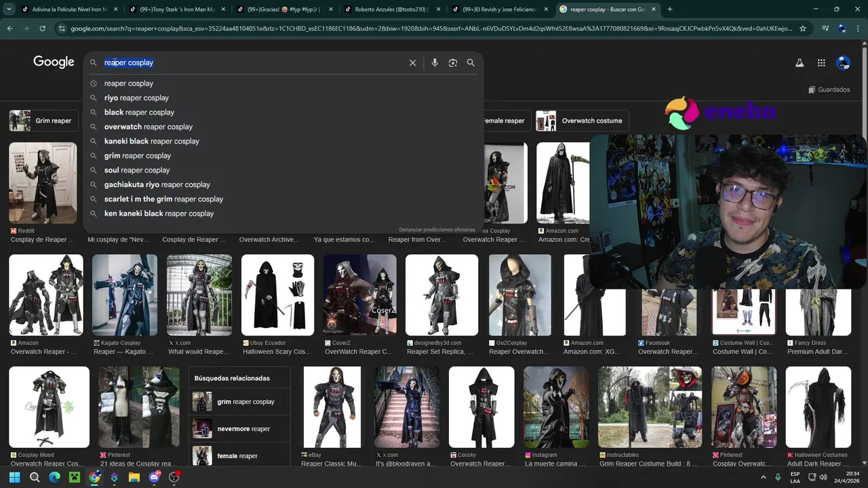
Task: Reload the page
Action: click(x=42, y=28)
